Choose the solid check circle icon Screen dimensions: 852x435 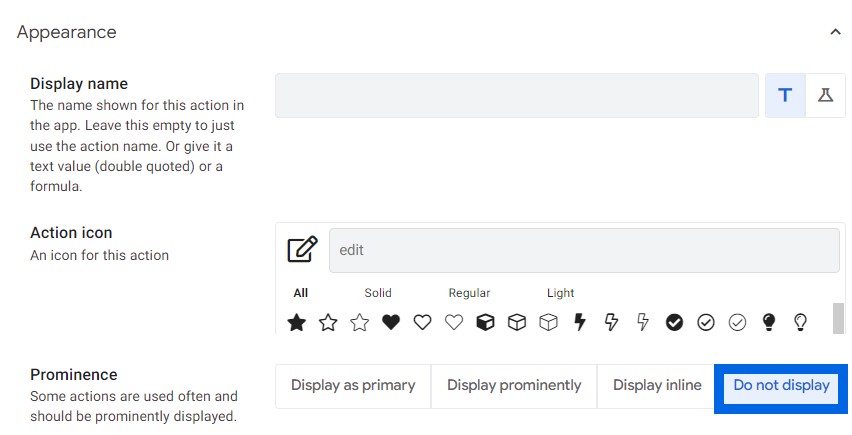pyautogui.click(x=674, y=323)
